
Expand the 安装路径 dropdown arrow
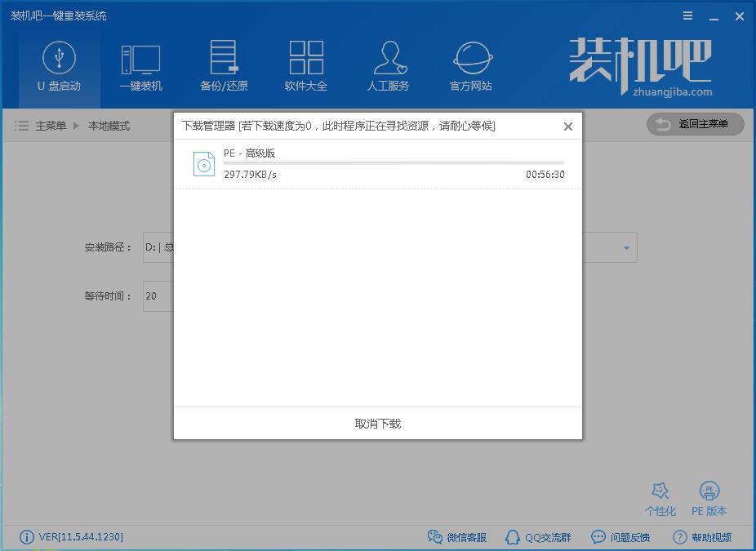626,247
